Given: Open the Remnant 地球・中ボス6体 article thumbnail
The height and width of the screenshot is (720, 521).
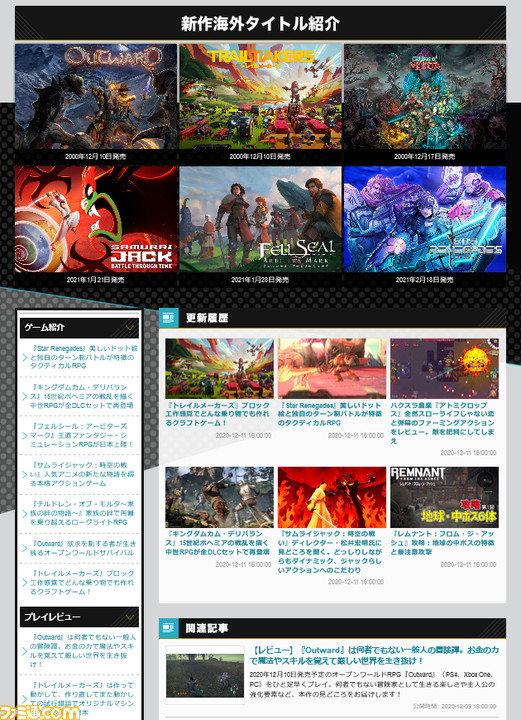Looking at the screenshot, I should 444,497.
